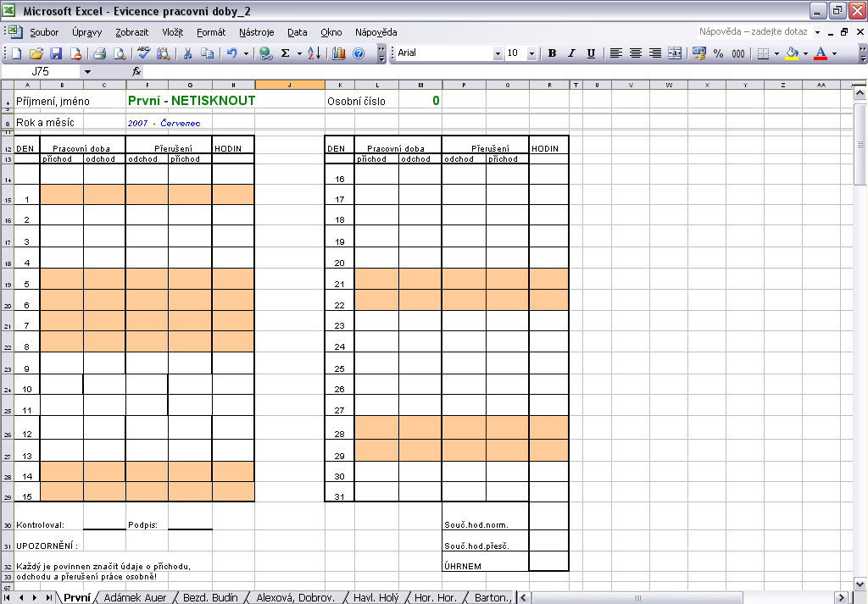This screenshot has width=868, height=604.
Task: Click the AutoSum sigma icon
Action: [285, 53]
